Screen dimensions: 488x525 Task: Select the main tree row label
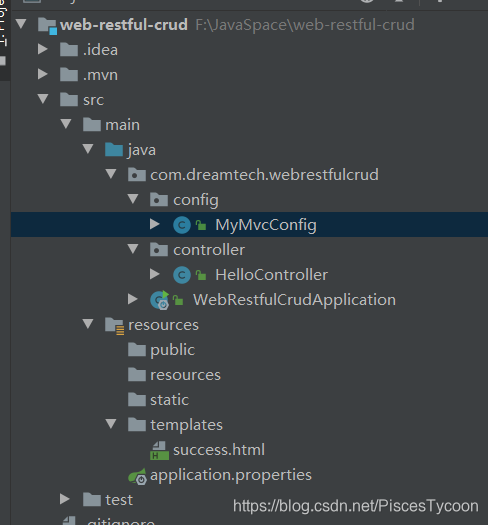point(123,125)
